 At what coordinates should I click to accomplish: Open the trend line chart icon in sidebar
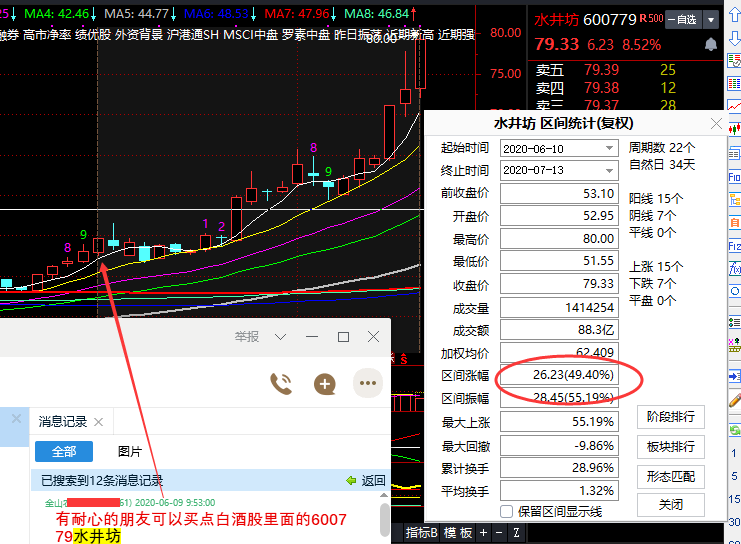click(x=734, y=106)
